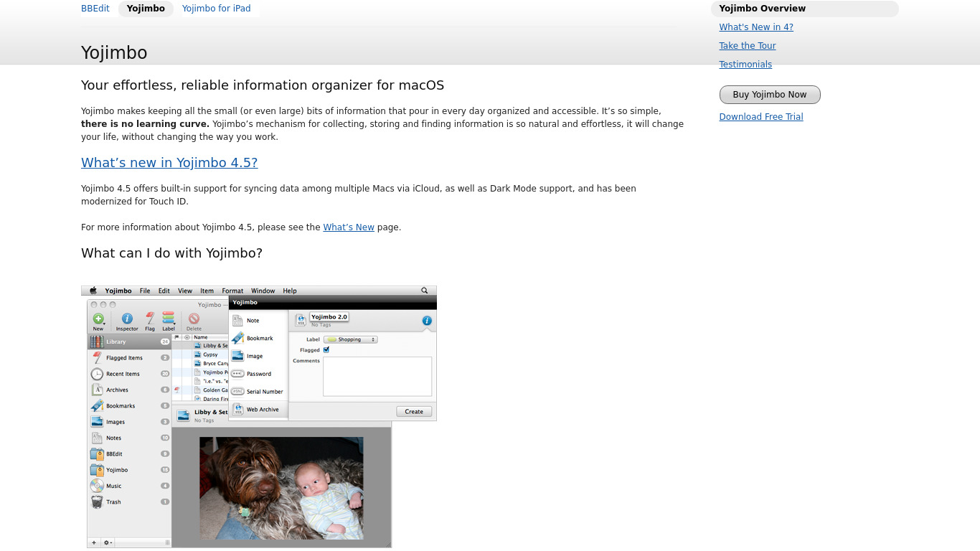Follow the inline What's New page link
980x551 pixels.
(349, 227)
